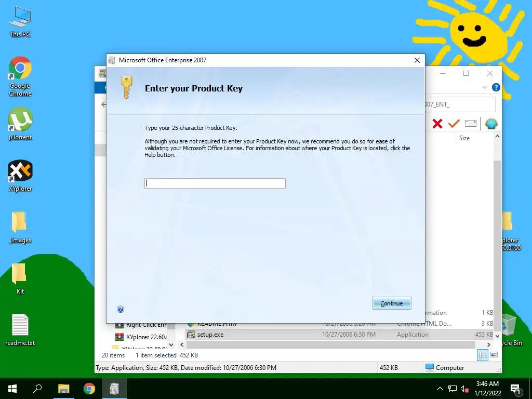Click the red X delete icon in Explorer toolbar
532x399 pixels.
point(437,124)
